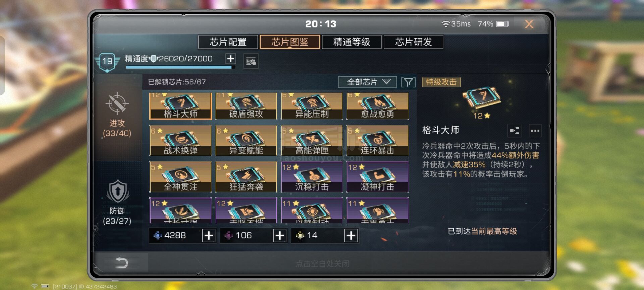This screenshot has height=290, width=644.
Task: Click plus button beside 精通度 mastery points
Action: [x=231, y=59]
